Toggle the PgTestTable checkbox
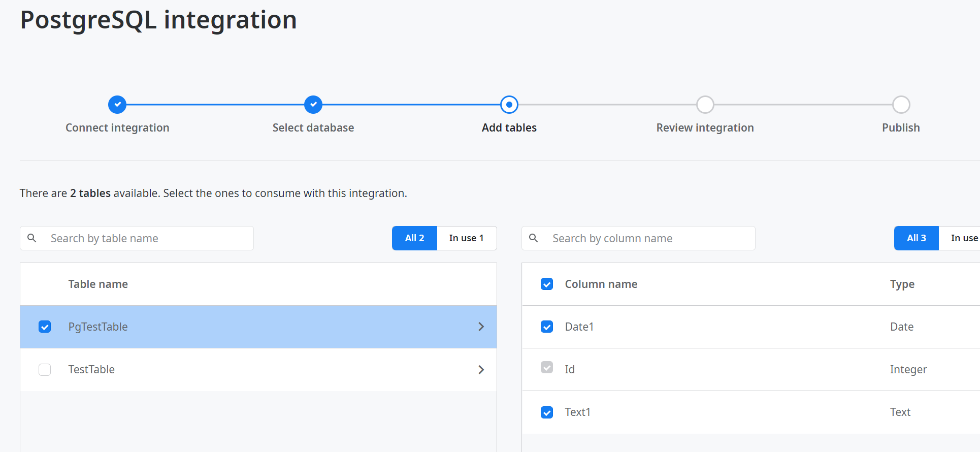Viewport: 980px width, 452px height. click(45, 327)
